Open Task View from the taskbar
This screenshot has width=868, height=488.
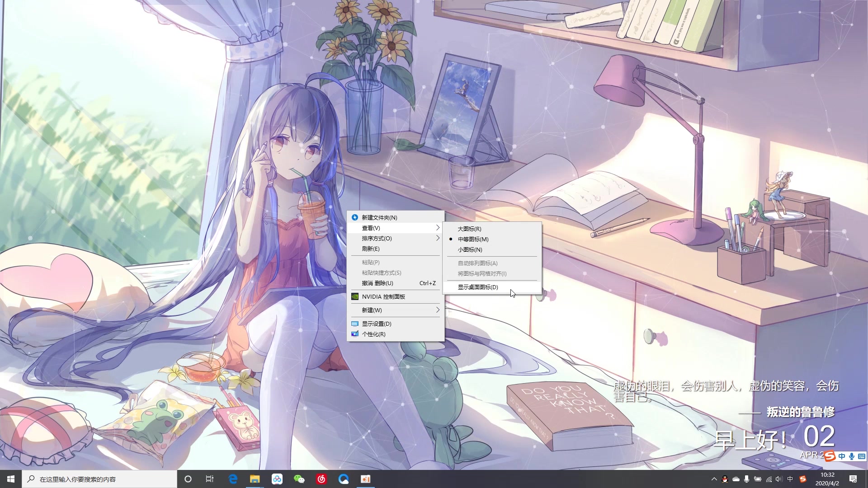click(210, 479)
